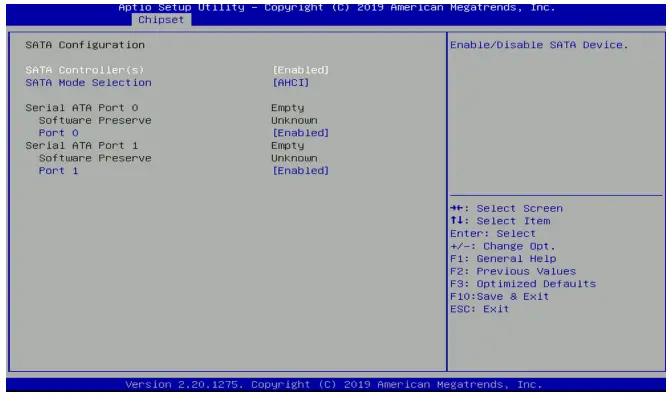Click the Select Screen key hint
Screen dimensions: 669x398
506,208
